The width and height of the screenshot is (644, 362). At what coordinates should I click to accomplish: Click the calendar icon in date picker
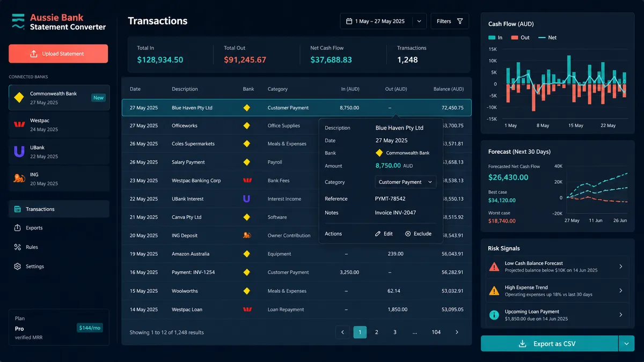click(x=349, y=21)
